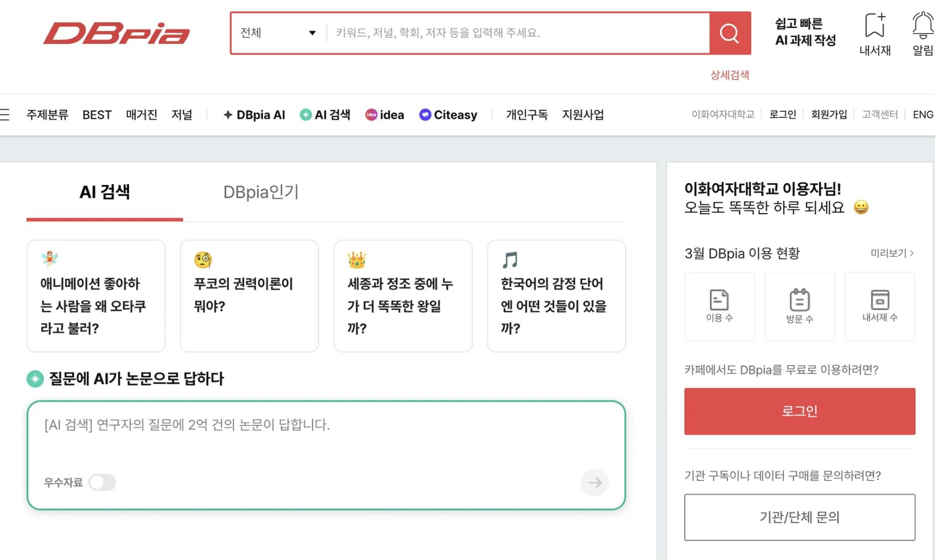Click the red magnifier search button
Screen dimensions: 935x560
(x=729, y=33)
